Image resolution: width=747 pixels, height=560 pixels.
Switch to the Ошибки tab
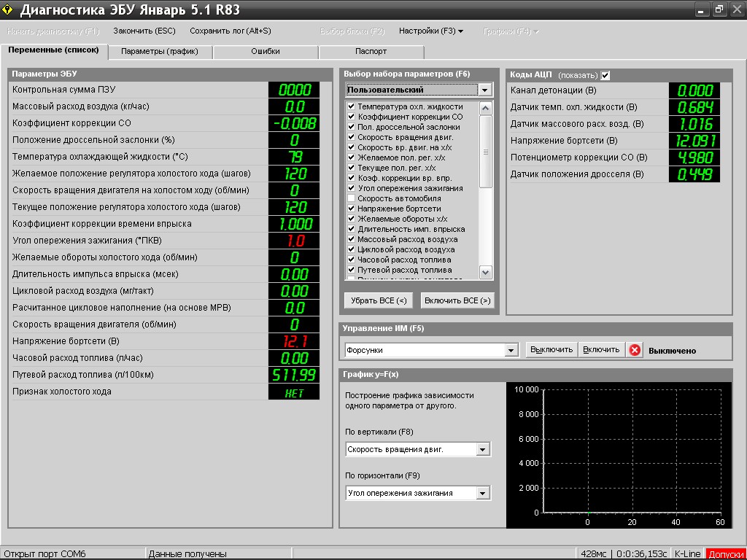[266, 52]
